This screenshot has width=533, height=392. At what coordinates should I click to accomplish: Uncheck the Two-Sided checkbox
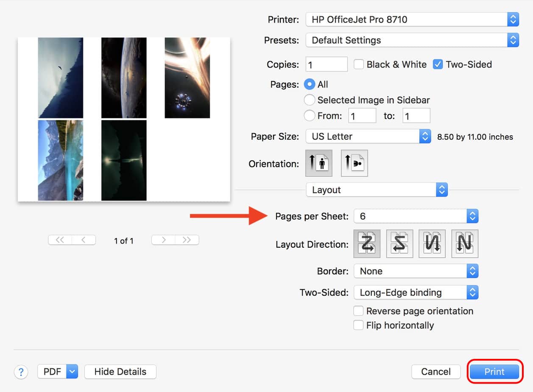(x=438, y=64)
